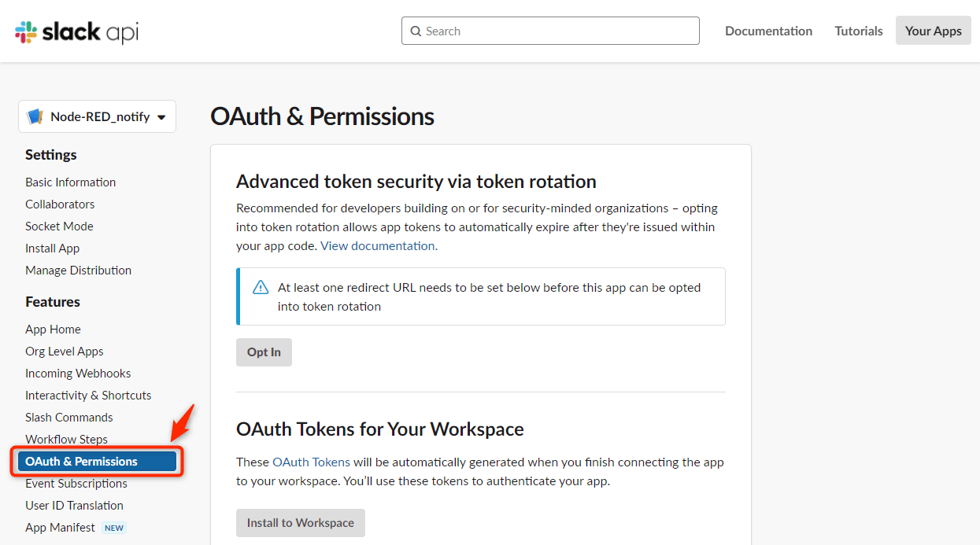
Task: Select Slash Commands in sidebar
Action: pos(69,417)
